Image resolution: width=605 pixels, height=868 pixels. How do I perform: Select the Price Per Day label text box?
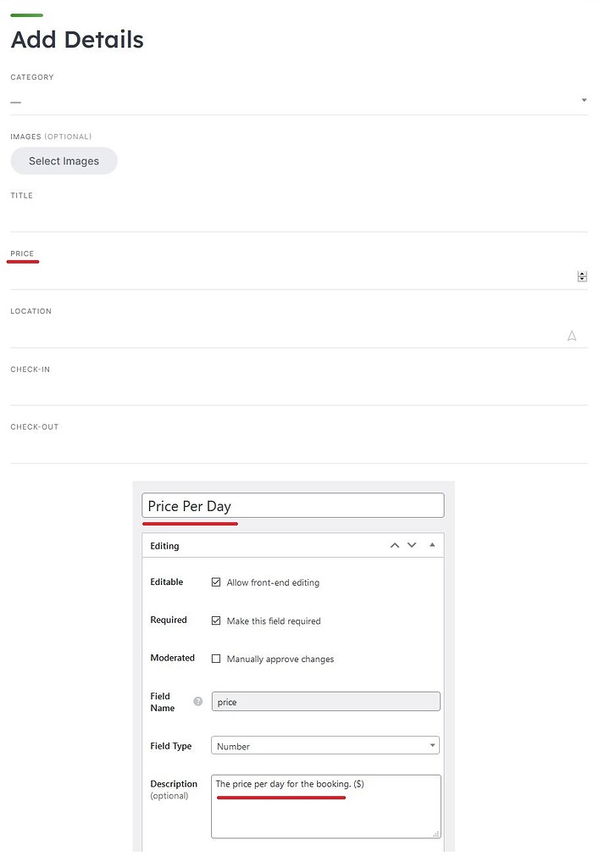(292, 504)
